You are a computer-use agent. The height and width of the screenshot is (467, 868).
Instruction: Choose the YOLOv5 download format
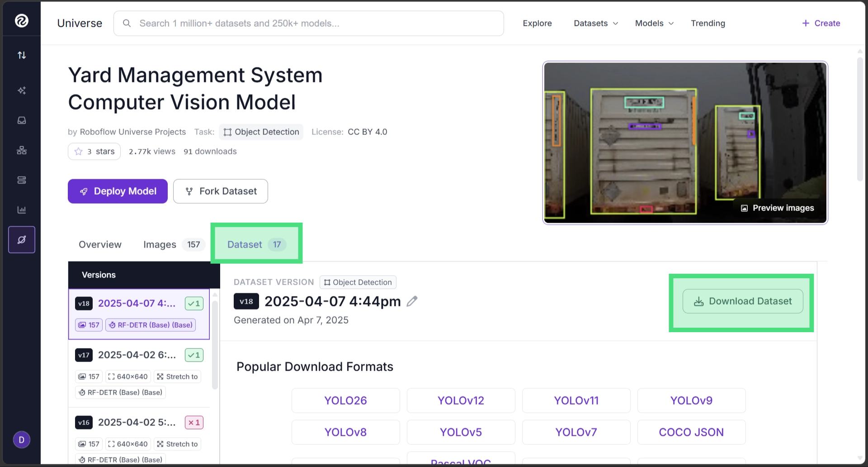point(461,432)
